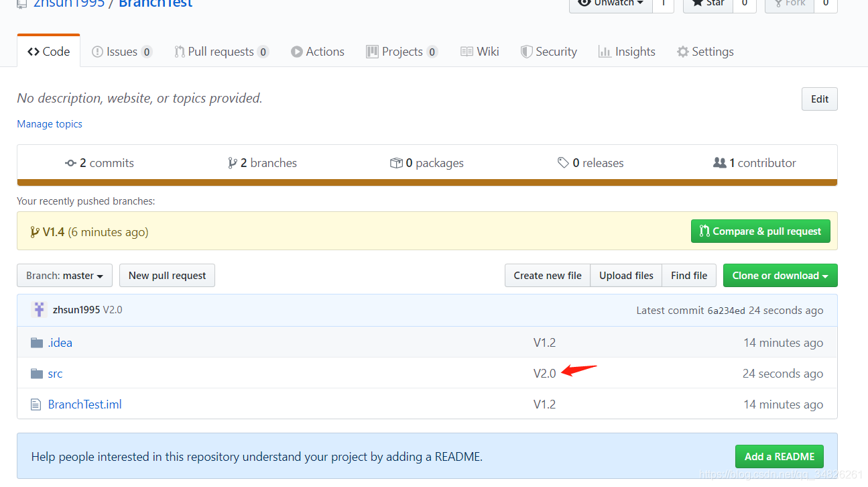Click the .idea folder icon
This screenshot has width=868, height=487.
(37, 343)
